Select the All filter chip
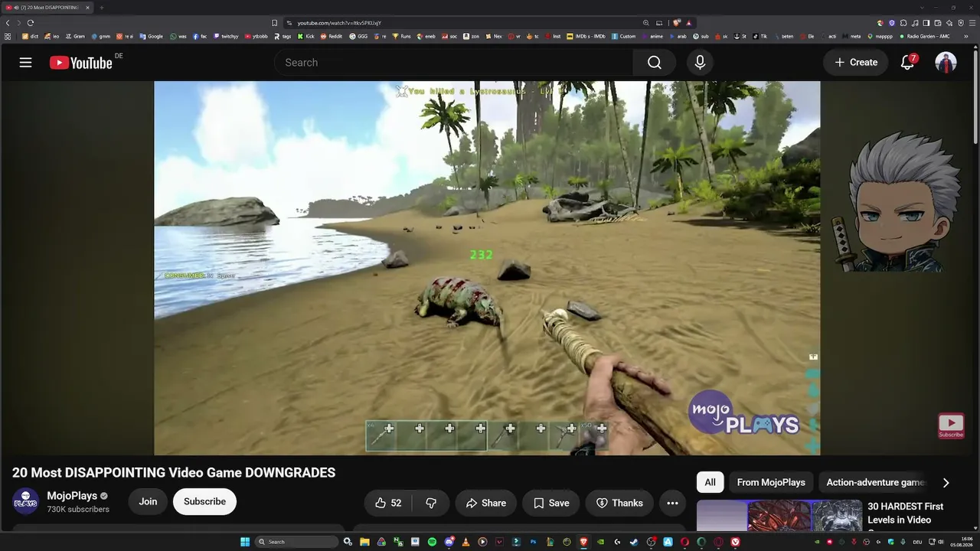Image resolution: width=980 pixels, height=551 pixels. click(710, 482)
